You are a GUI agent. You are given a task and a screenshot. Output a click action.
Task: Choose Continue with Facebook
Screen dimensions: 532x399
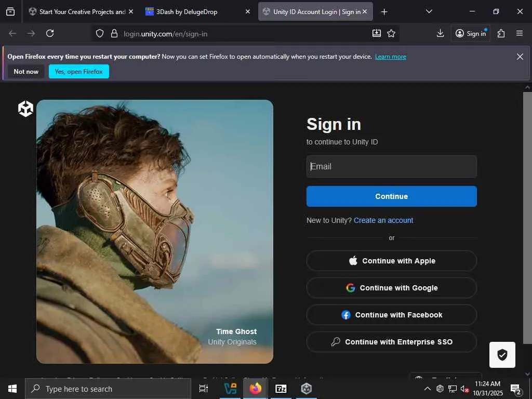[x=392, y=315]
